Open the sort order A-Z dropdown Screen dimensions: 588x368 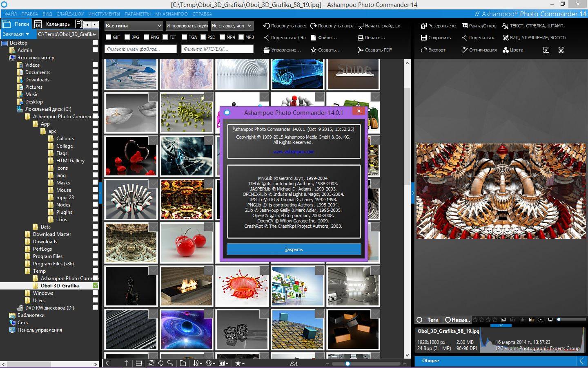coord(198,363)
